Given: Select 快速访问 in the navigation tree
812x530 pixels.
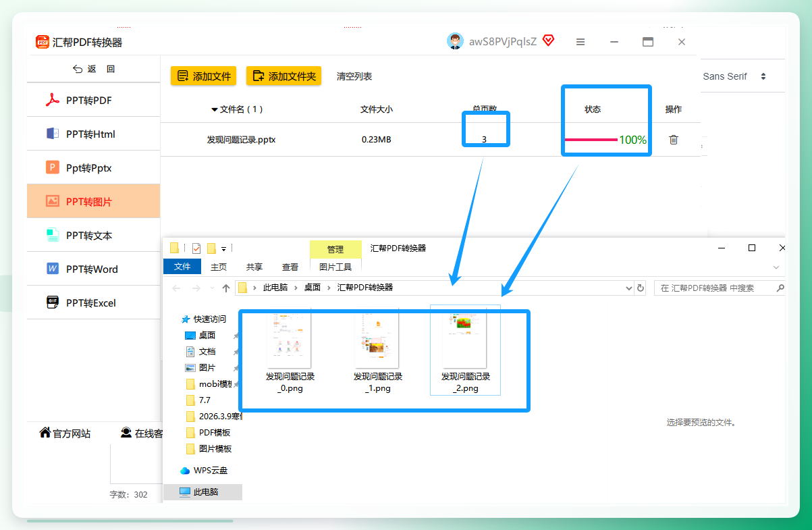Looking at the screenshot, I should click(x=210, y=319).
